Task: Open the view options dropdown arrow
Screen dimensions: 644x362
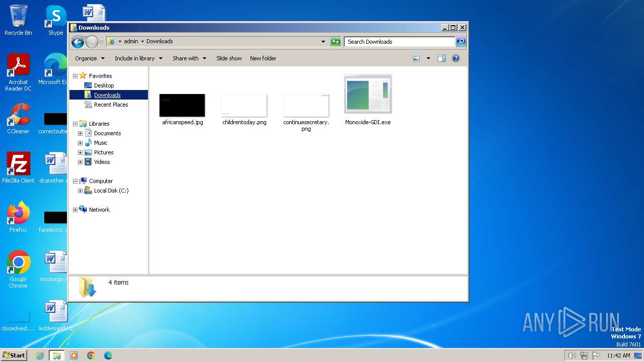Action: 428,58
